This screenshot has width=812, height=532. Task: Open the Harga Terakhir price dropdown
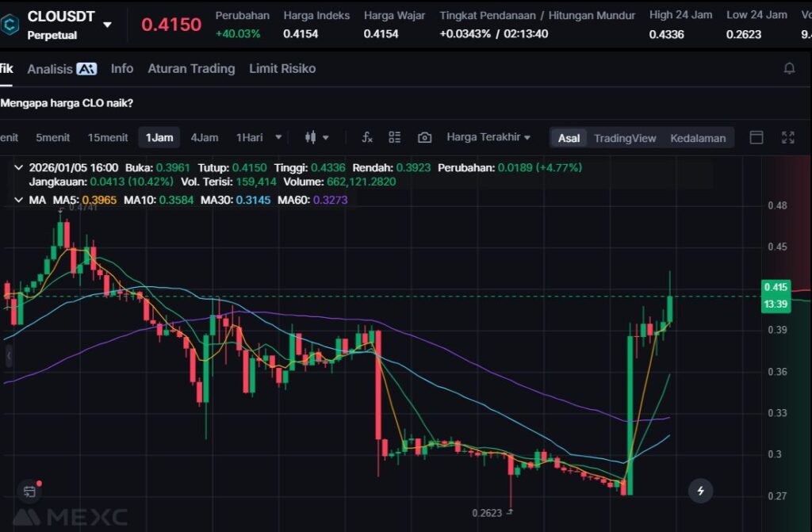point(488,137)
